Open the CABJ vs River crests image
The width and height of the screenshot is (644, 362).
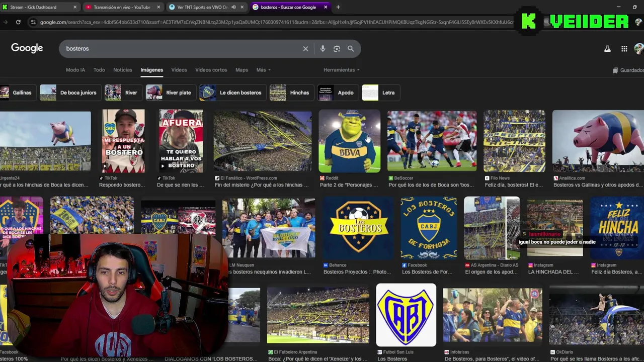tap(178, 218)
